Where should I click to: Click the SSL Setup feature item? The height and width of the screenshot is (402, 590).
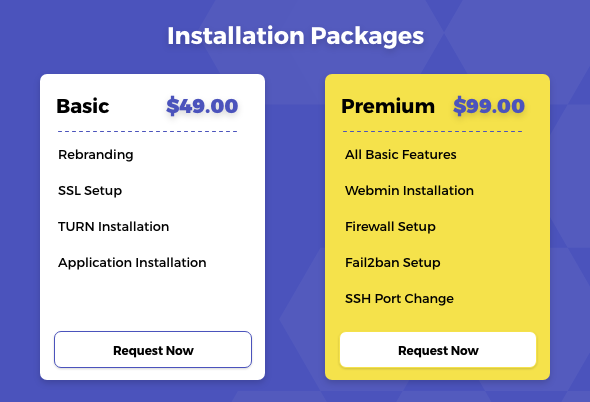(90, 190)
